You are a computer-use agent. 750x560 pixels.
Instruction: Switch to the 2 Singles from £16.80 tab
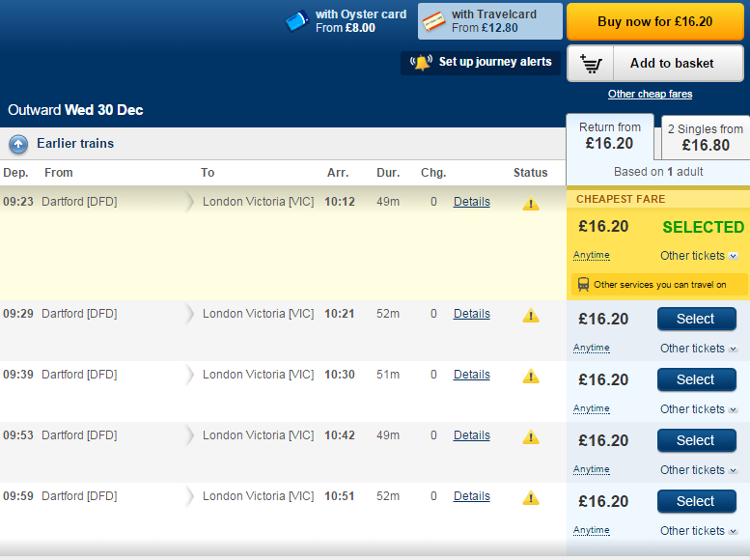click(706, 138)
